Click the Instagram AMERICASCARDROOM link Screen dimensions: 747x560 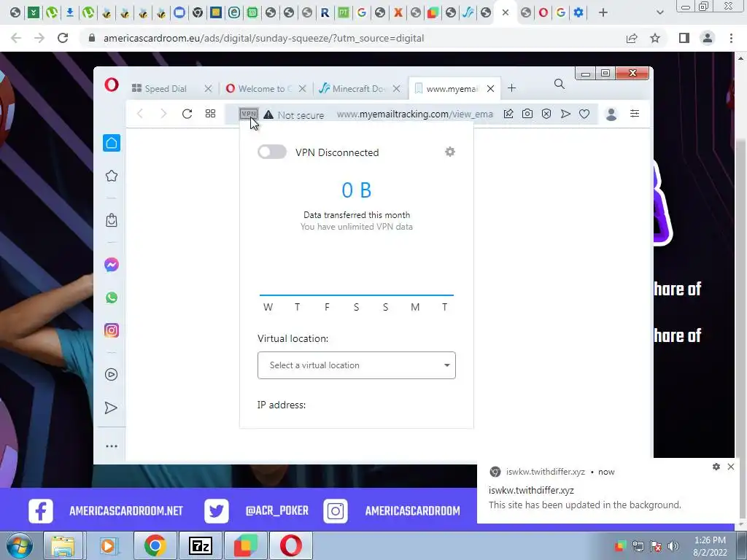click(392, 511)
